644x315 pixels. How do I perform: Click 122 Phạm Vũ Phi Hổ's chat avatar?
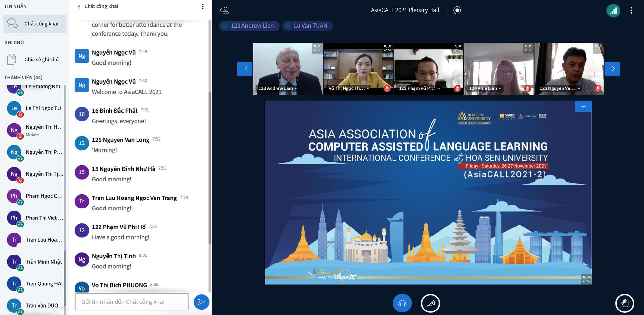point(82,230)
